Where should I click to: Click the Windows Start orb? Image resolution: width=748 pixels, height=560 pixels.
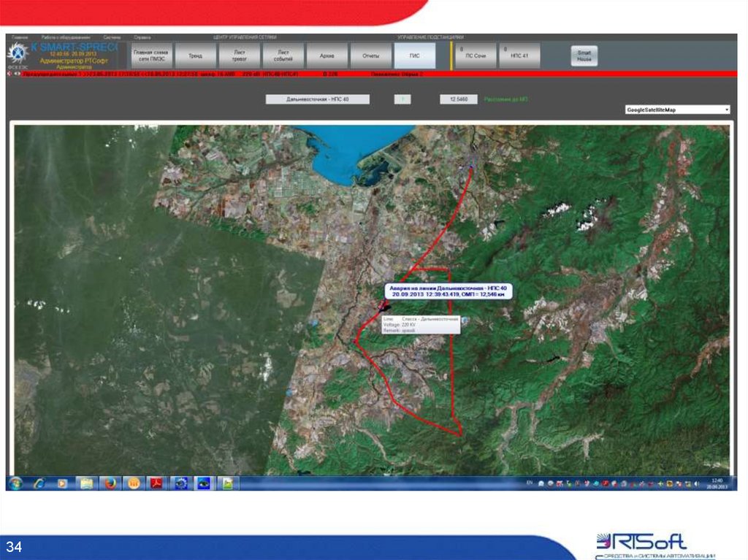(15, 483)
